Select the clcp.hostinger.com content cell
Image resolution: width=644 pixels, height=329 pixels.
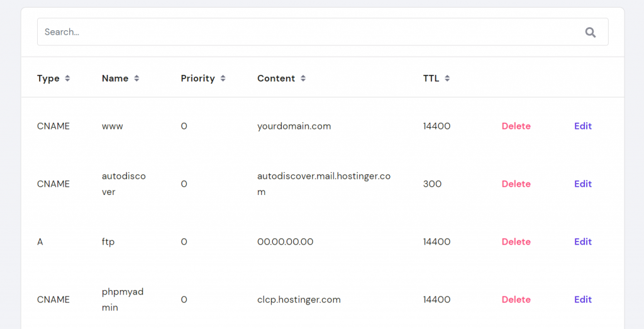pyautogui.click(x=299, y=300)
